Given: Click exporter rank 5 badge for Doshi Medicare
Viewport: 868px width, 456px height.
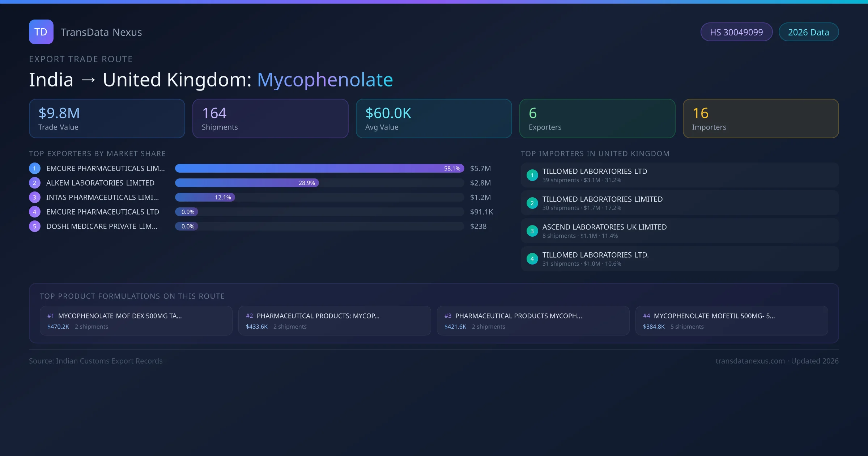Looking at the screenshot, I should pos(35,226).
